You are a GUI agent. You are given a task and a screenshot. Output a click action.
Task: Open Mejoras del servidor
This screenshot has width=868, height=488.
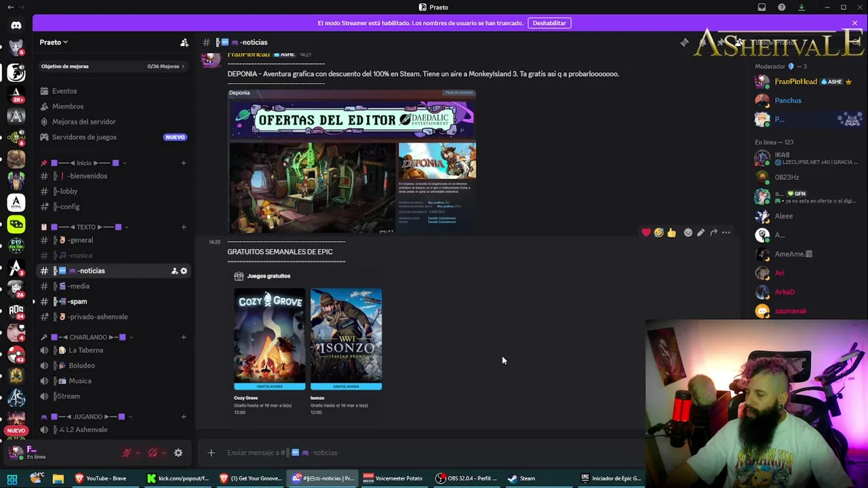click(x=83, y=122)
